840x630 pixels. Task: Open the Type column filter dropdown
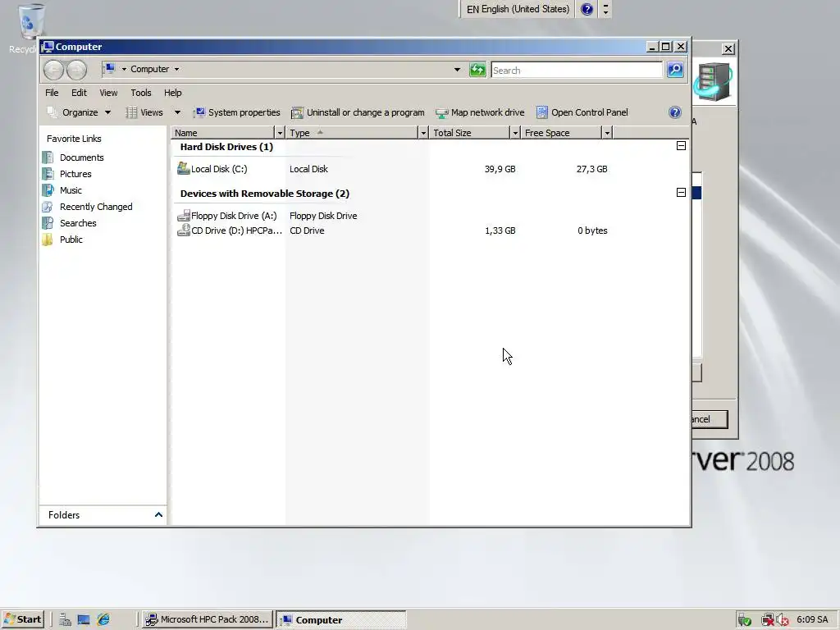[423, 133]
